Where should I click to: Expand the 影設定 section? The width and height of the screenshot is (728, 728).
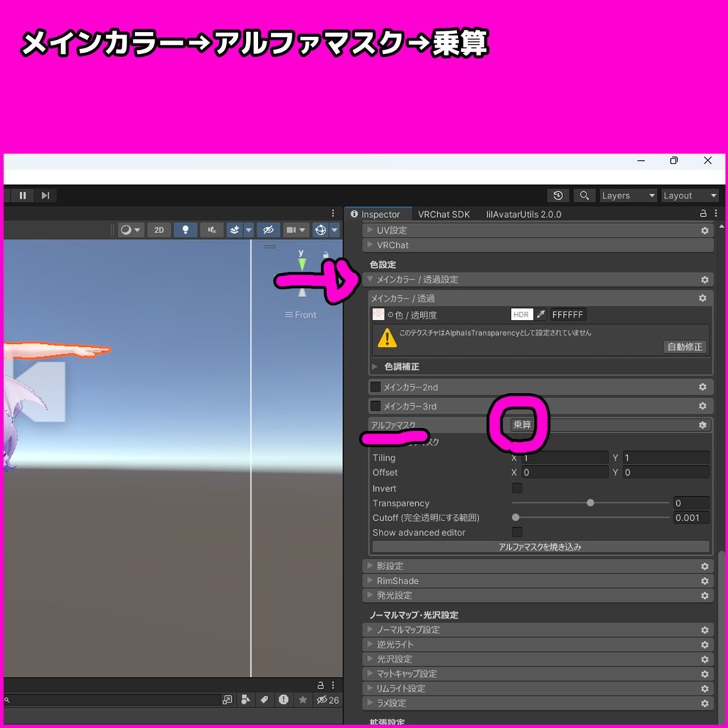pos(370,565)
